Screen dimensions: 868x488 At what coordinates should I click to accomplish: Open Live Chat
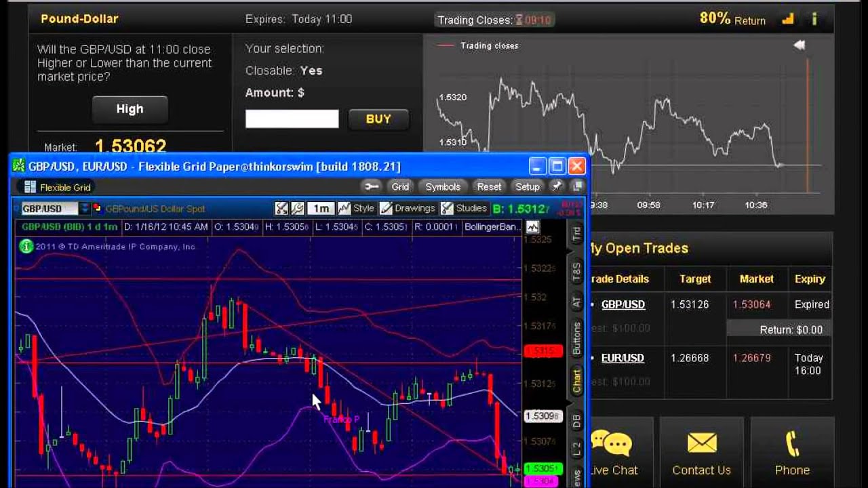point(612,451)
